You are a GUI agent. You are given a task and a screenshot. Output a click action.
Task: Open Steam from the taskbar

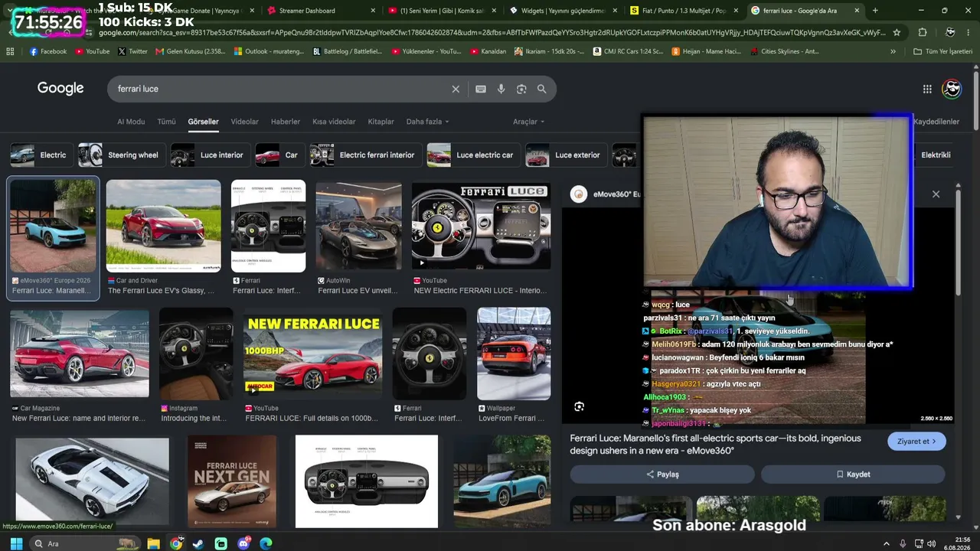point(198,543)
